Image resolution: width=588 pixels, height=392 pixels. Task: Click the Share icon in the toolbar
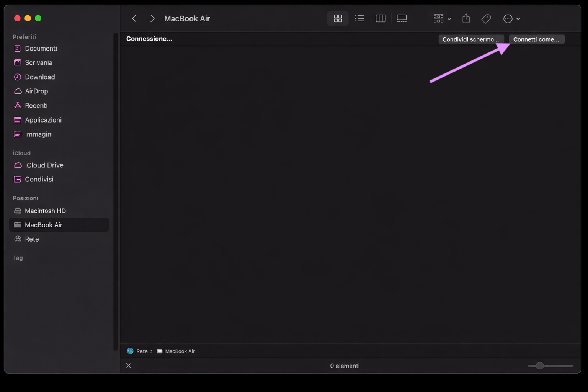tap(466, 18)
